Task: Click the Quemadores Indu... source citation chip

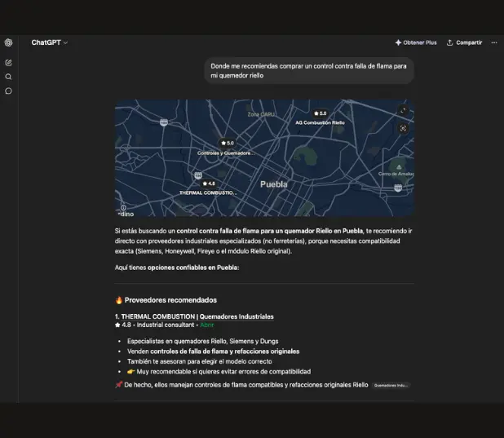Action: click(x=391, y=385)
